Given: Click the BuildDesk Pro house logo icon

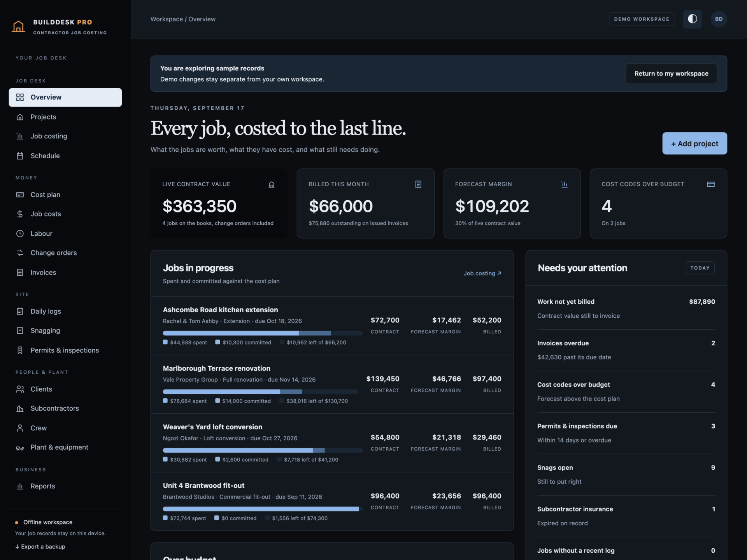Looking at the screenshot, I should point(18,26).
